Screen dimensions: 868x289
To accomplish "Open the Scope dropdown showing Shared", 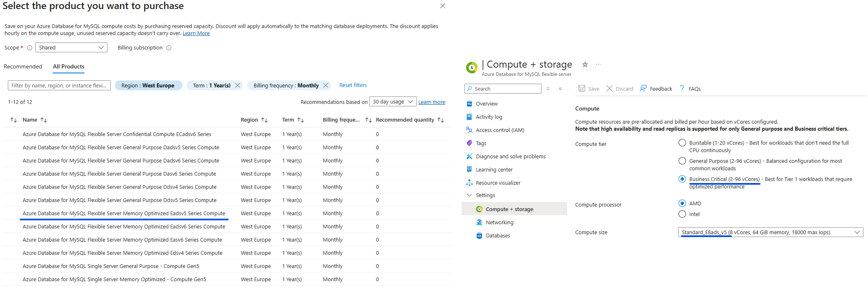I will 71,47.
